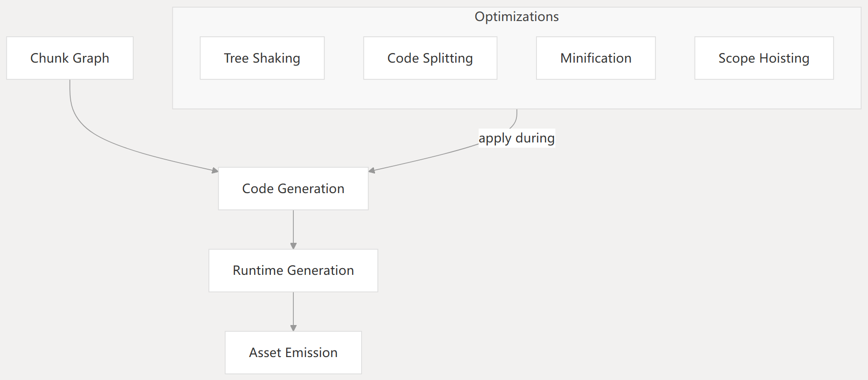Click the "apply during" edge label

point(516,138)
